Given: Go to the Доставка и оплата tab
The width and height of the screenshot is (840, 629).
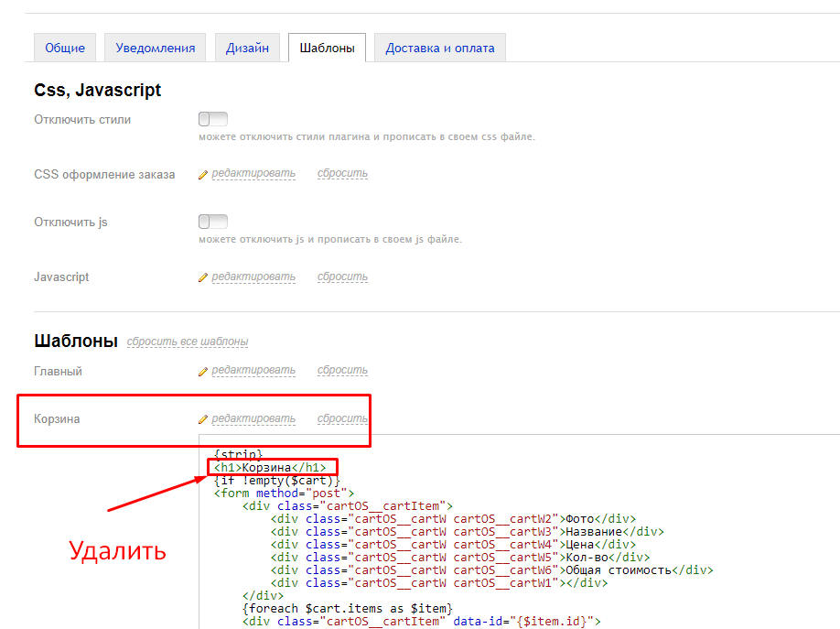Looking at the screenshot, I should point(440,48).
